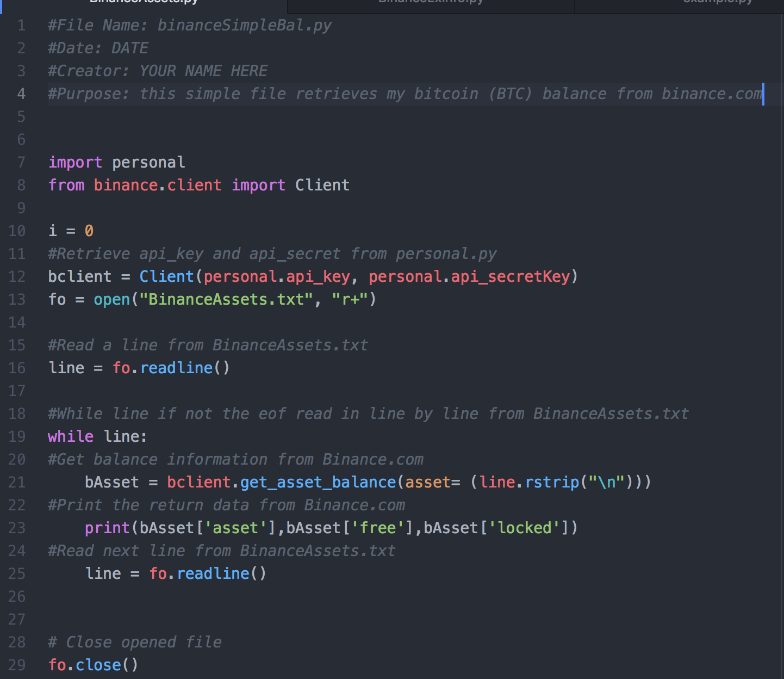Image resolution: width=784 pixels, height=679 pixels.
Task: Click the comment '#Retrieve api_key and api_secret from personal.py'
Action: click(x=272, y=254)
